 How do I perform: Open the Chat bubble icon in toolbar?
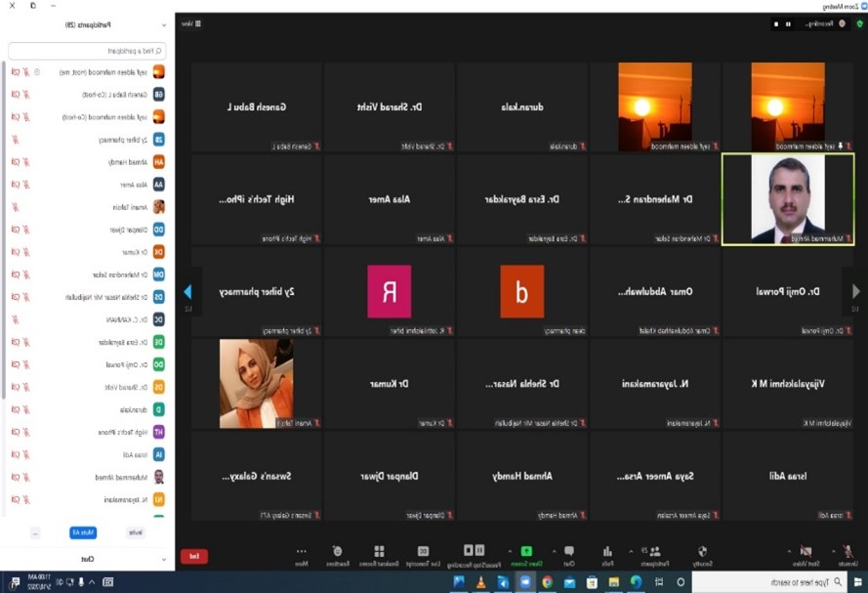point(568,553)
